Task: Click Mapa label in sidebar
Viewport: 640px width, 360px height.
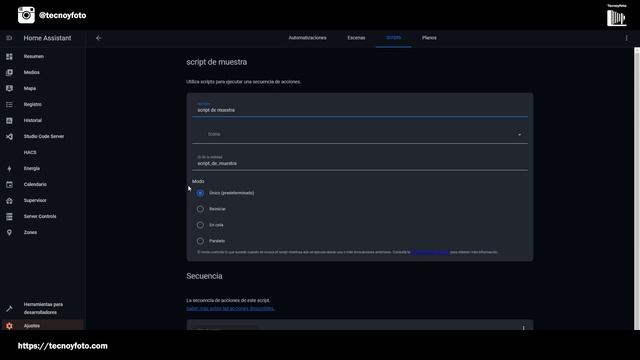Action: click(30, 88)
